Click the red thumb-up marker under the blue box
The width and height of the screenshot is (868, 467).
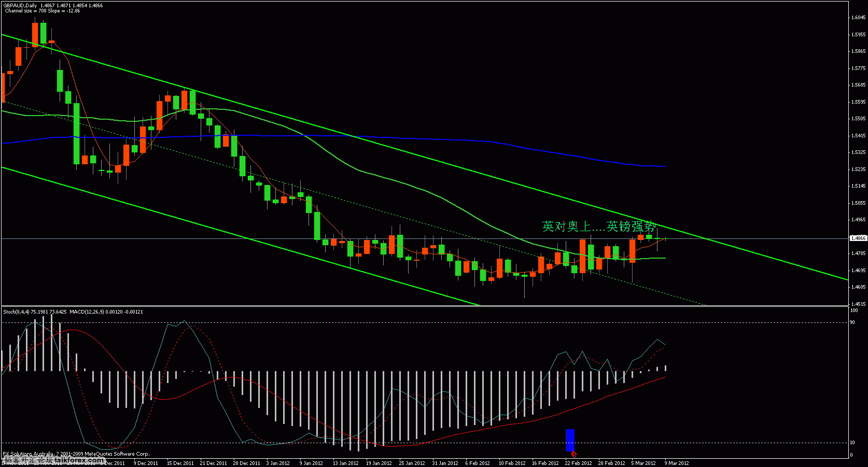573,455
